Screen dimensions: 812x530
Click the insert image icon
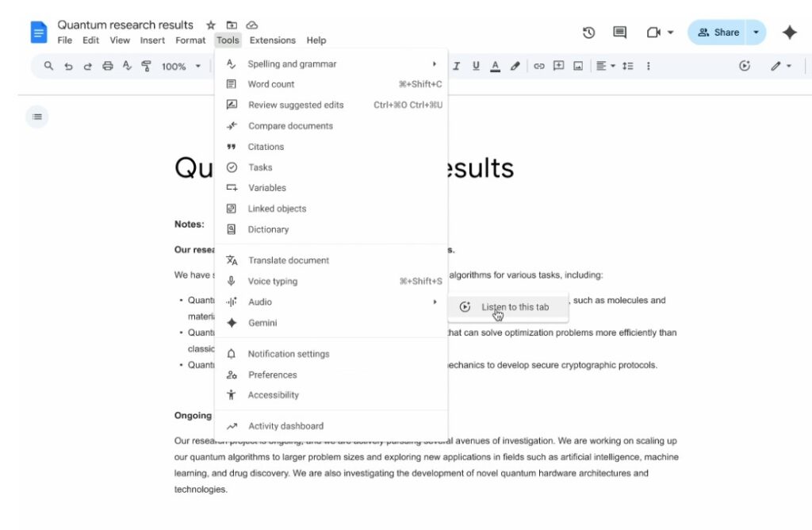tap(578, 66)
